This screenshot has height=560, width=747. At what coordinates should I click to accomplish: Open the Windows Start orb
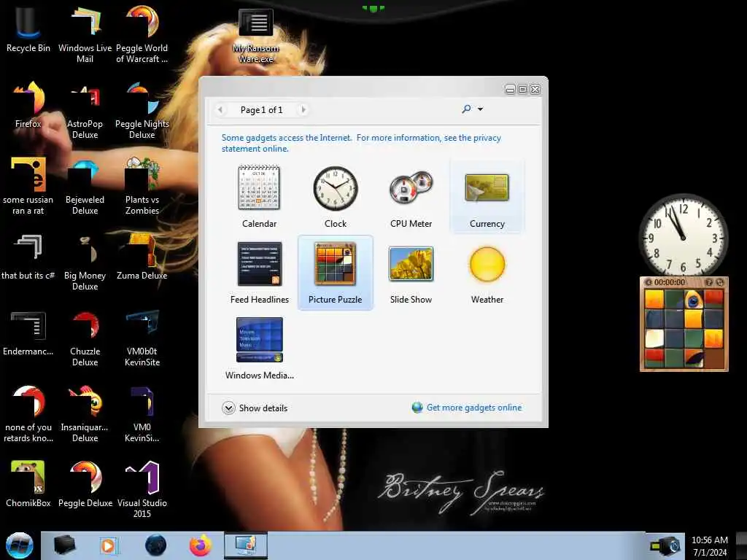pyautogui.click(x=19, y=545)
